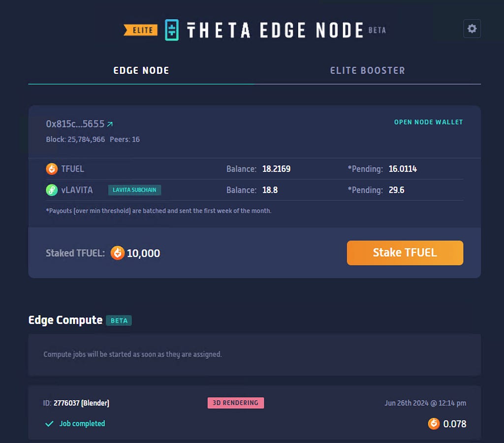Click the BETA badge next to Edge Compute
This screenshot has width=504, height=443.
point(118,320)
